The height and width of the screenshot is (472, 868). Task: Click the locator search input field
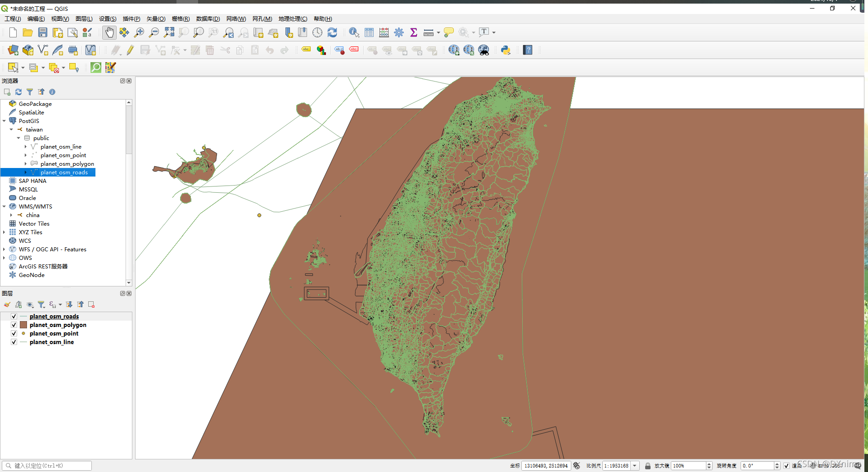pos(47,466)
